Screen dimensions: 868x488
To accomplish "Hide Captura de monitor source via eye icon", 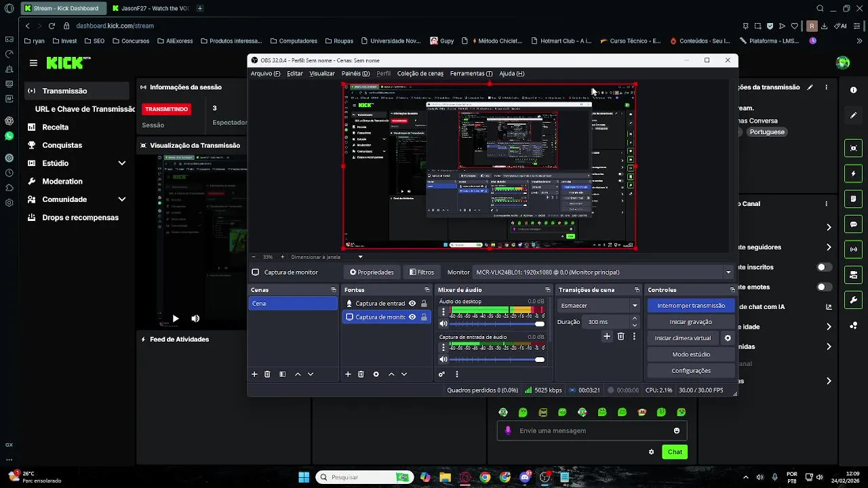I will point(412,317).
